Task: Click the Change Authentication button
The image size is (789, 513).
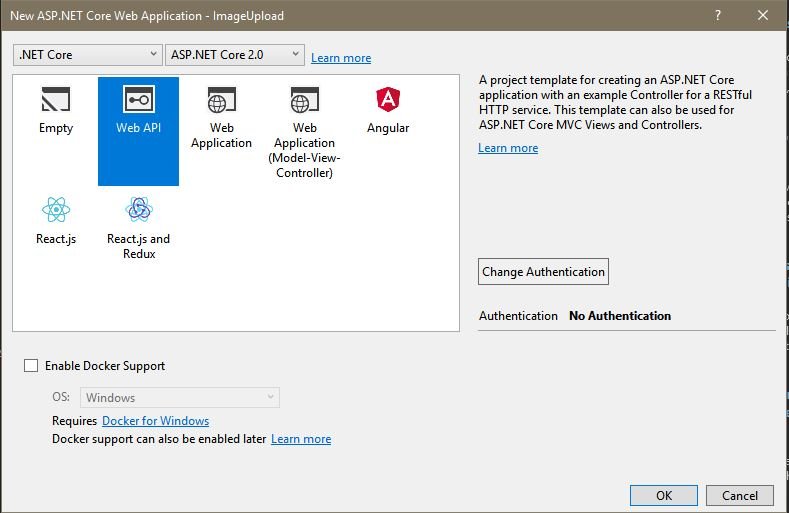Action: tap(543, 272)
